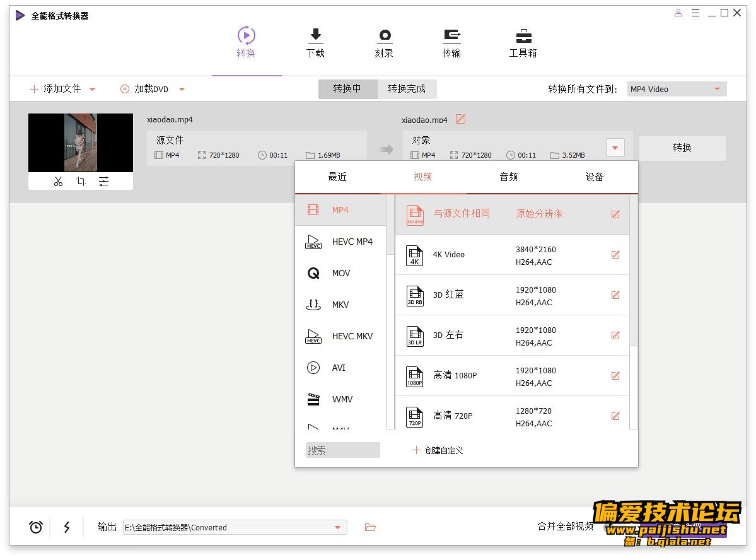
Task: Select the MOV format
Action: pyautogui.click(x=340, y=273)
